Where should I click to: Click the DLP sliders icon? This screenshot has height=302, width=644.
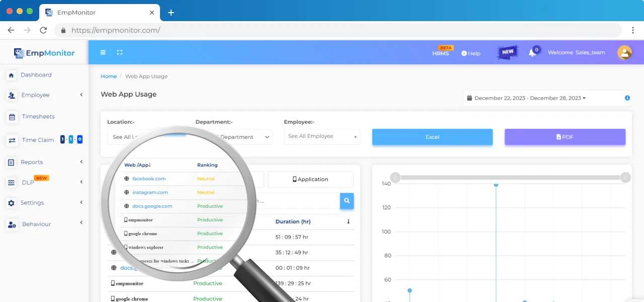(11, 183)
